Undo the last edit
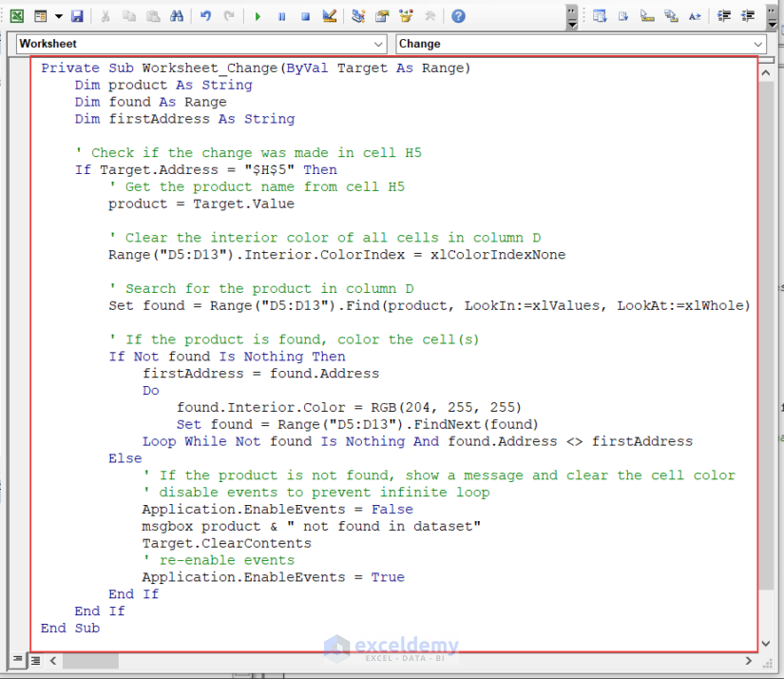This screenshot has width=784, height=679. (205, 16)
